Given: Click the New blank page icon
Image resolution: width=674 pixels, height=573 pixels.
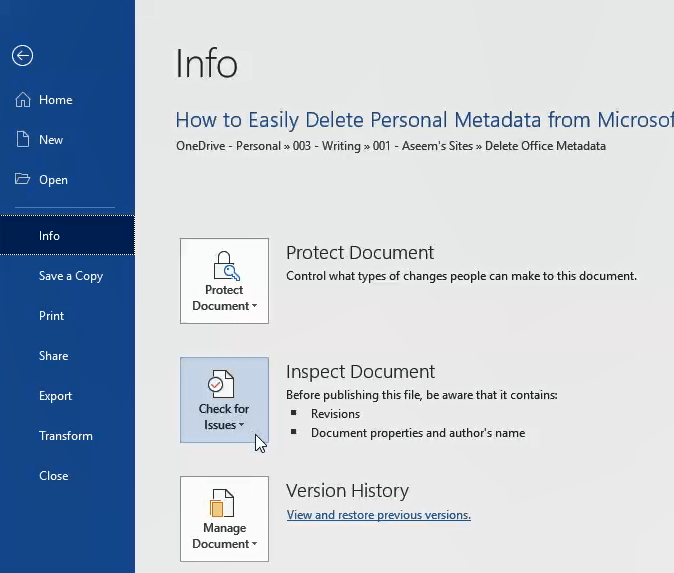Looking at the screenshot, I should 23,140.
